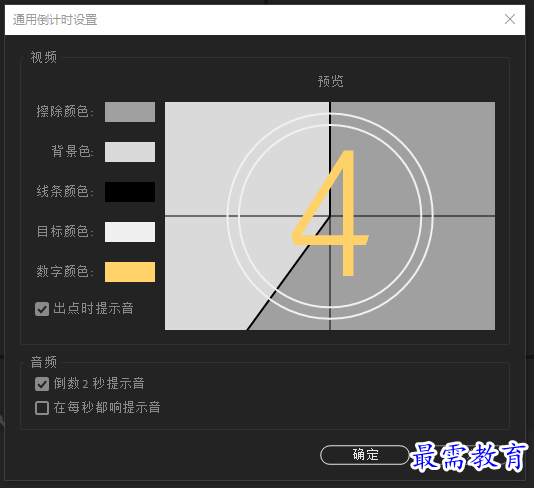Screen dimensions: 534x488
Task: Click the countdown preview image
Action: coord(330,216)
